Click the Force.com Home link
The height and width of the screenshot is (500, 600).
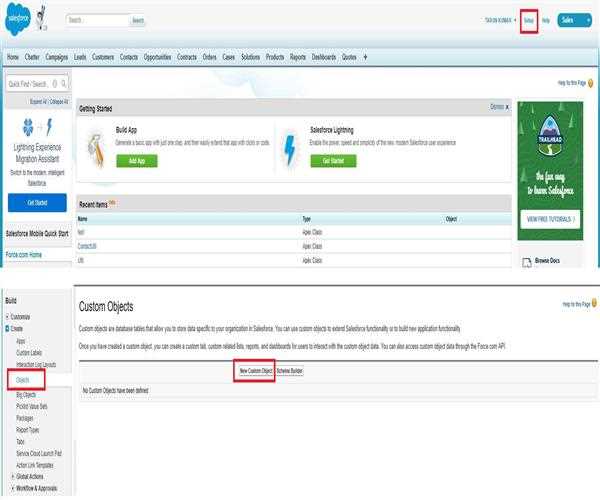pyautogui.click(x=24, y=254)
